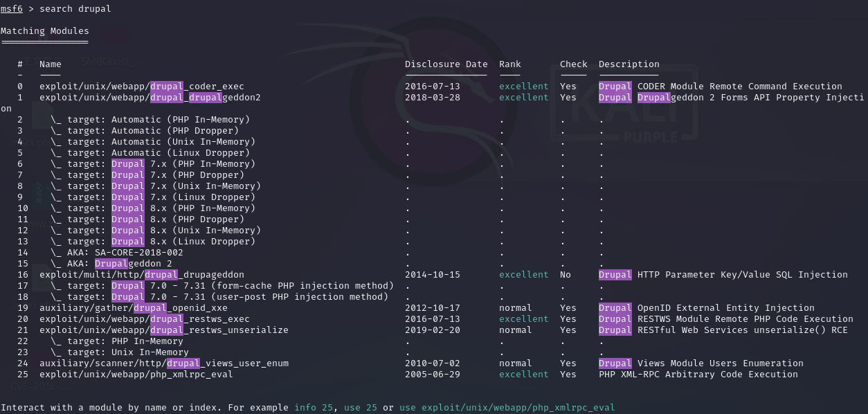The width and height of the screenshot is (868, 414).
Task: Click target row 'Drupal 7.x (Linux Dropper)'
Action: (153, 197)
